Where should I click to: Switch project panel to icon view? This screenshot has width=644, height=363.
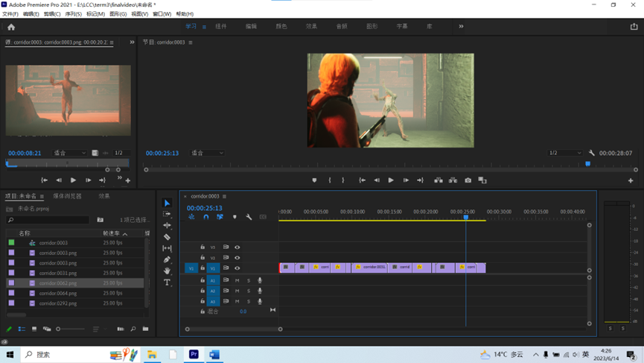34,329
